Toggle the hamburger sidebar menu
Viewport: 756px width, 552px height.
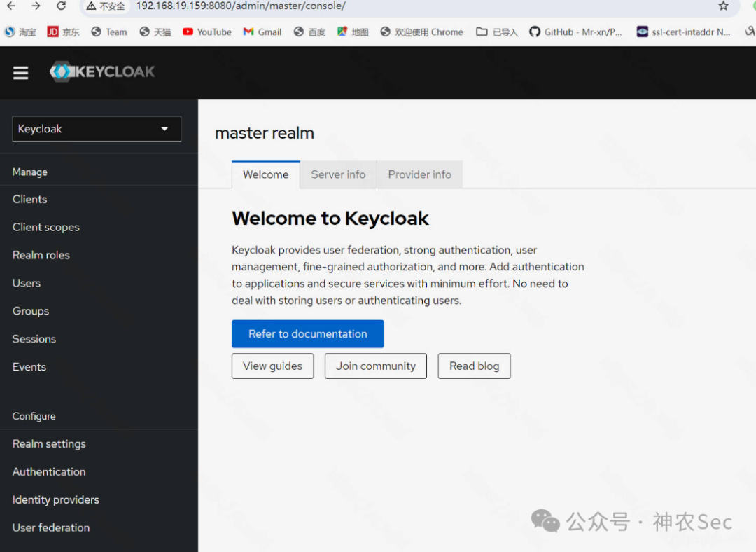click(21, 73)
